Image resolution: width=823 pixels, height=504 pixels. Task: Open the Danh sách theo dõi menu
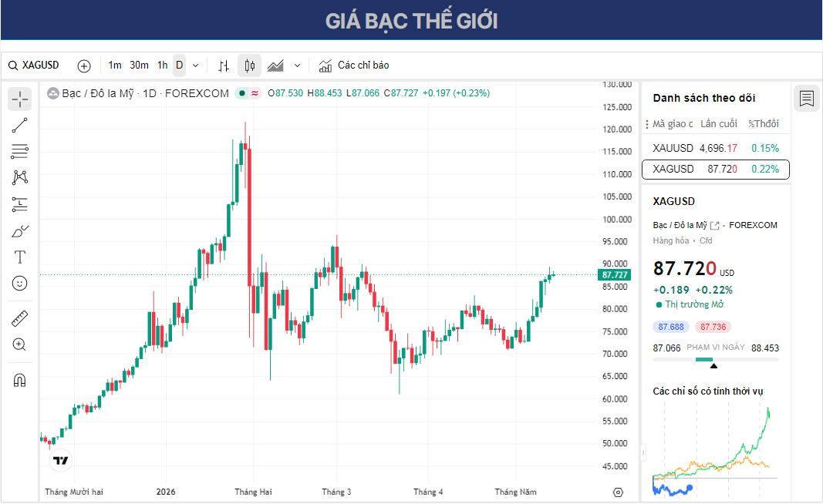pos(704,98)
